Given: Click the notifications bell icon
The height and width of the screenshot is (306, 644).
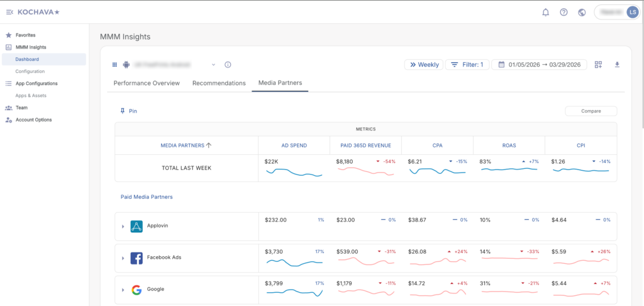Looking at the screenshot, I should point(546,12).
